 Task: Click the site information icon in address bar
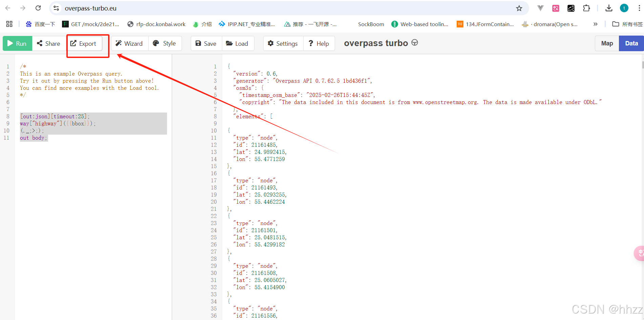(x=57, y=8)
